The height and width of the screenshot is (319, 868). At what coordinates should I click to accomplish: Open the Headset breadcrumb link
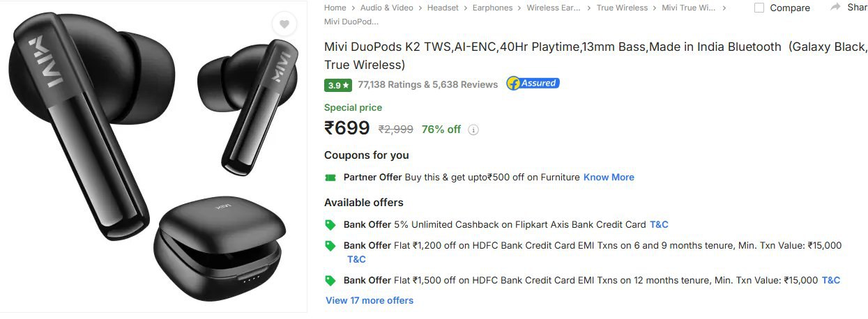click(x=443, y=8)
